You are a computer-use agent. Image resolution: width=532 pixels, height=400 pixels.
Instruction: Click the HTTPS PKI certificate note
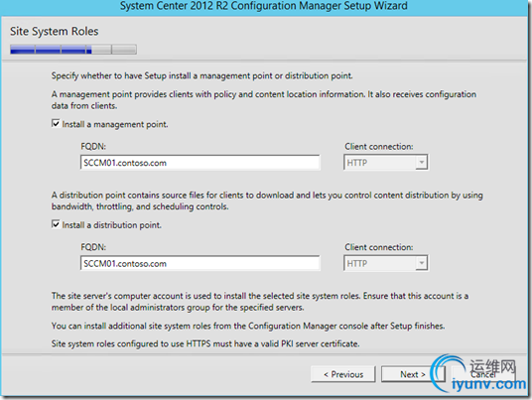click(205, 343)
